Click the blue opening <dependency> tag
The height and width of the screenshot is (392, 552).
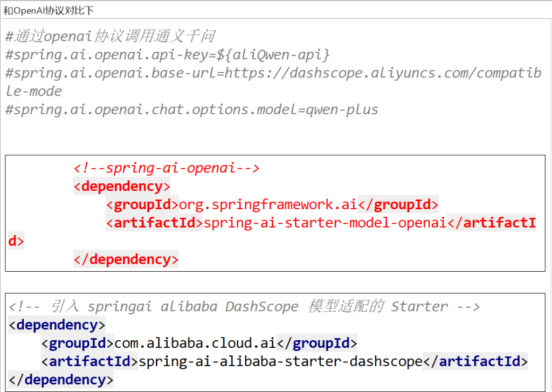(57, 325)
